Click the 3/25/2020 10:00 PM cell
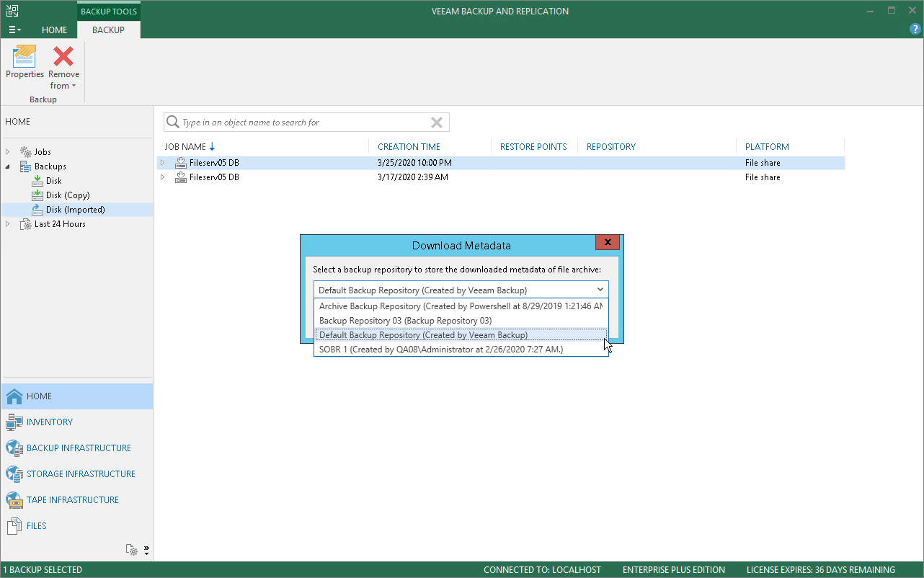924x578 pixels. (x=414, y=163)
